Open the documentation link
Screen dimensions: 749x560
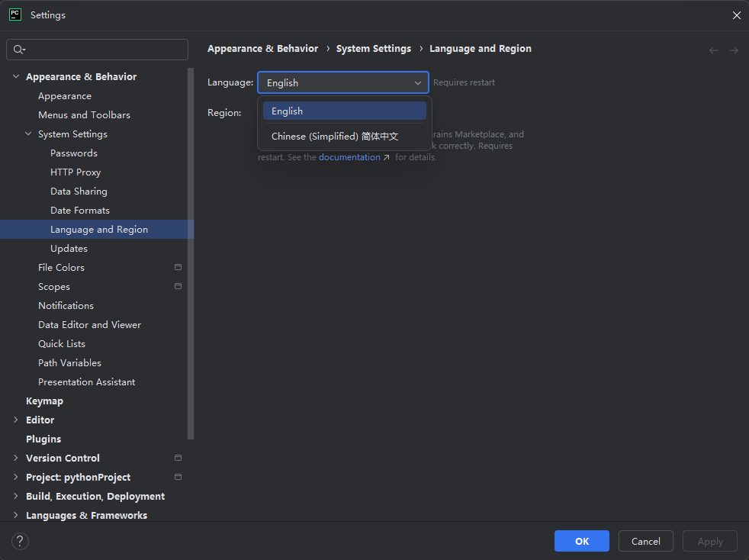349,157
